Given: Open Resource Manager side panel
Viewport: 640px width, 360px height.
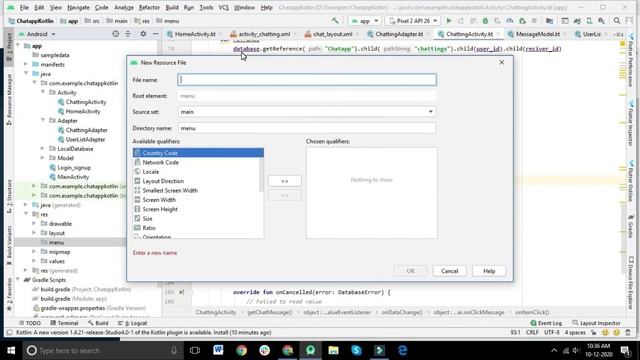Looking at the screenshot, I should click(9, 99).
